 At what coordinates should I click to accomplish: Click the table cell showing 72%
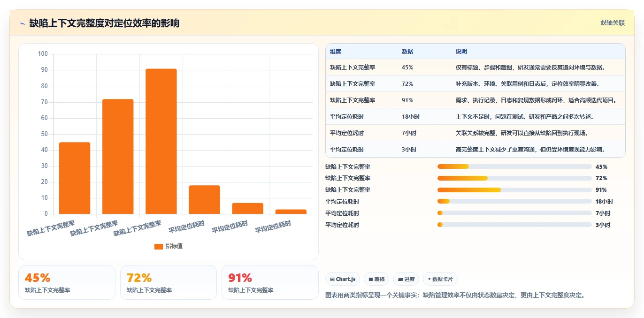(x=407, y=84)
